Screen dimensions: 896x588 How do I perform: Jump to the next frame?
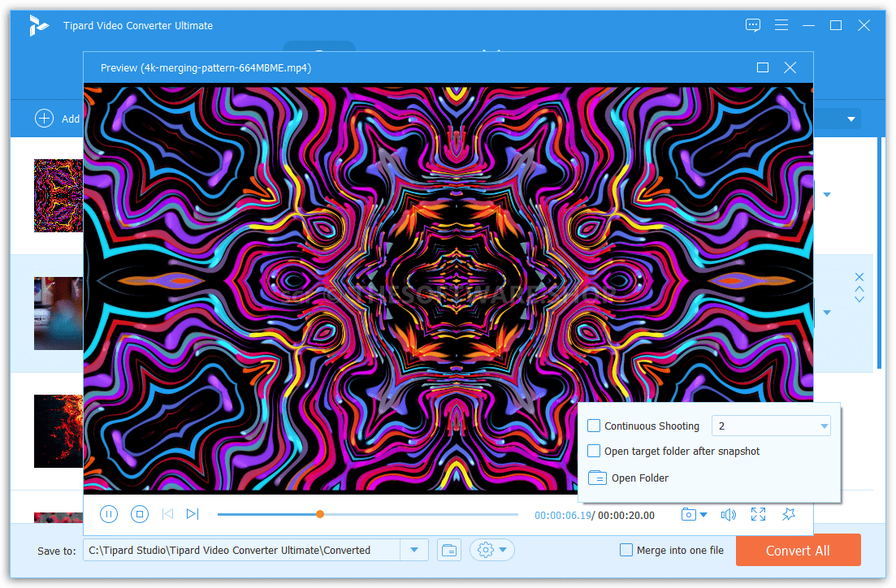click(193, 514)
